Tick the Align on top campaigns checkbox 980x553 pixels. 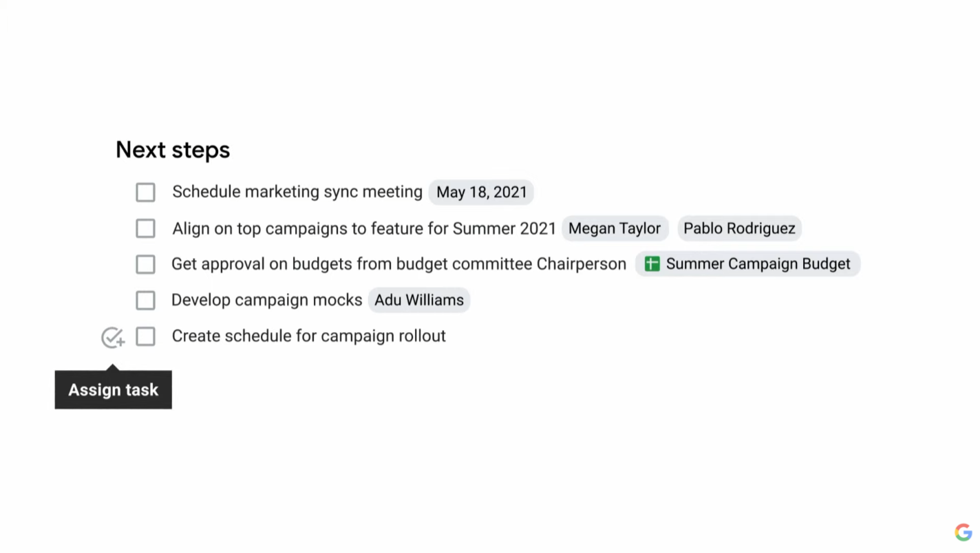145,228
